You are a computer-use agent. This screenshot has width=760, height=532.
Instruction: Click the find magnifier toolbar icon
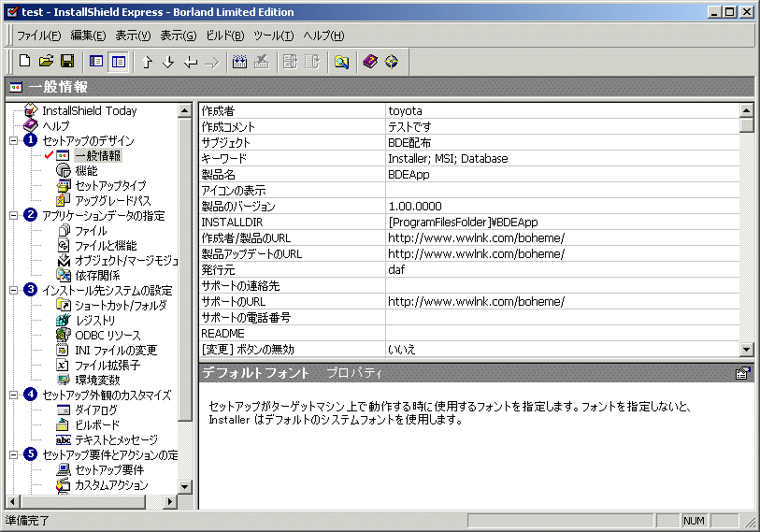point(341,62)
